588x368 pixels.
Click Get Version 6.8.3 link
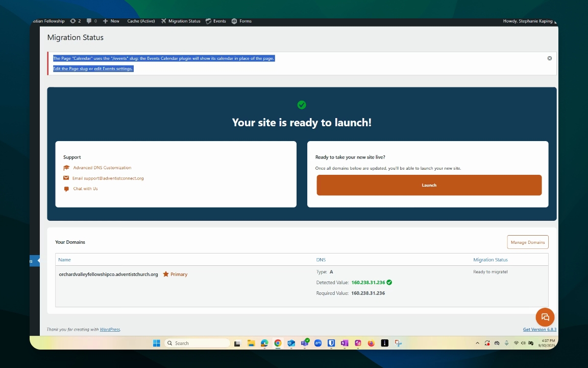tap(540, 330)
